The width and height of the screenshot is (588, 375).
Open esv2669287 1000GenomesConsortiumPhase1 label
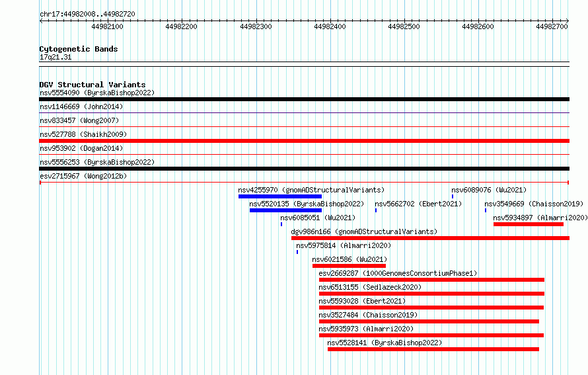(x=398, y=273)
